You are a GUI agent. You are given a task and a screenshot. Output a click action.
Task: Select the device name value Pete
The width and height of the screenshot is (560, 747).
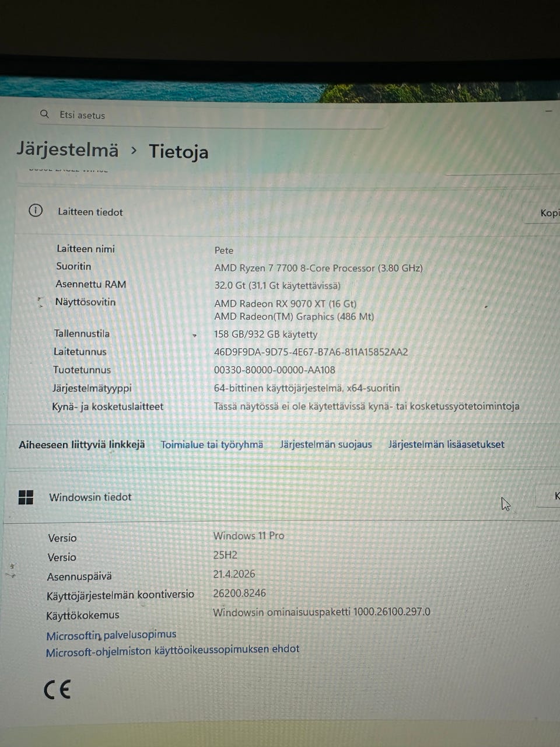point(224,250)
